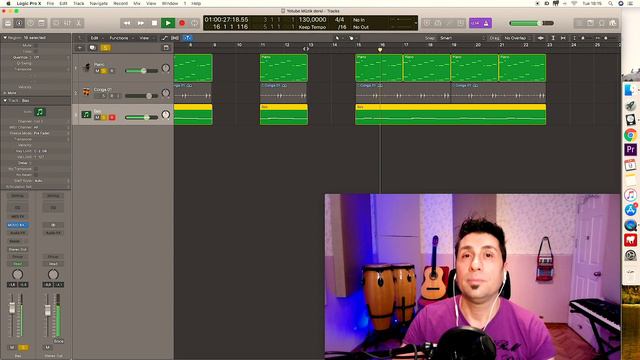The image size is (640, 360).
Task: Select the Conga track drum icon
Action: [x=87, y=91]
